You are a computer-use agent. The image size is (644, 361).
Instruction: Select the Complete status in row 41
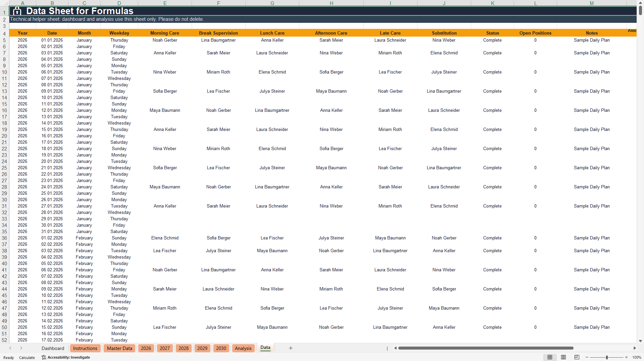coord(492,270)
